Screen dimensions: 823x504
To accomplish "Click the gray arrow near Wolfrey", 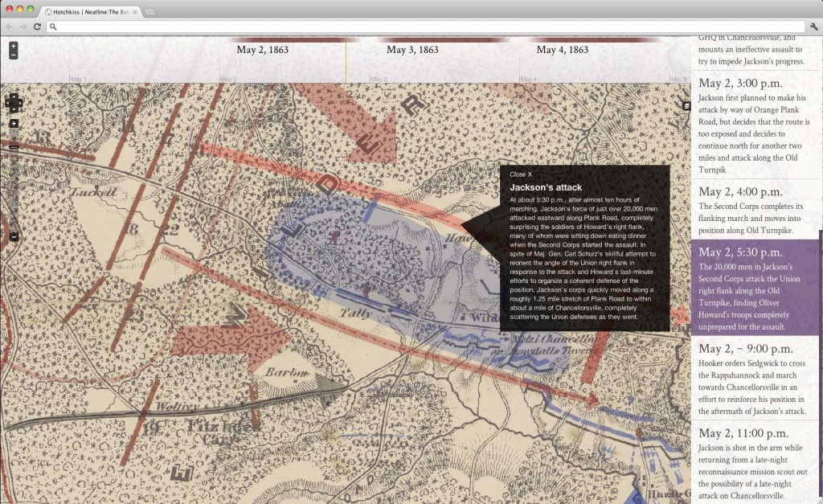I will coord(330,389).
